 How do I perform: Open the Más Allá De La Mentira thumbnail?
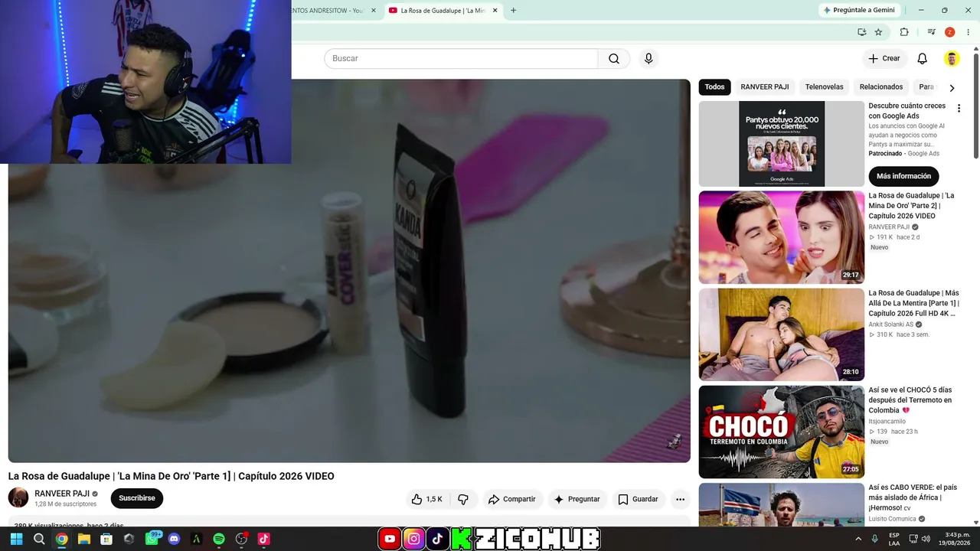781,334
